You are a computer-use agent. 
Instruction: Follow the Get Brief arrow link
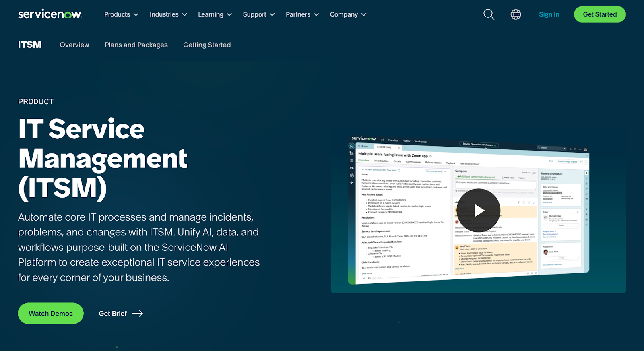coord(121,313)
